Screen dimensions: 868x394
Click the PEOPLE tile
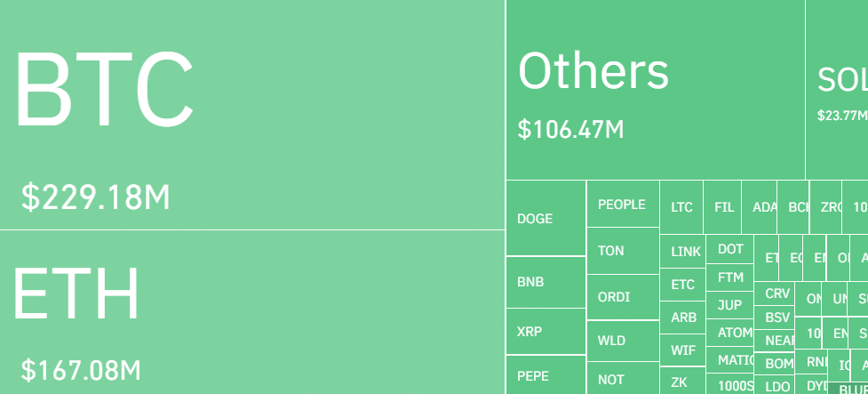click(623, 204)
